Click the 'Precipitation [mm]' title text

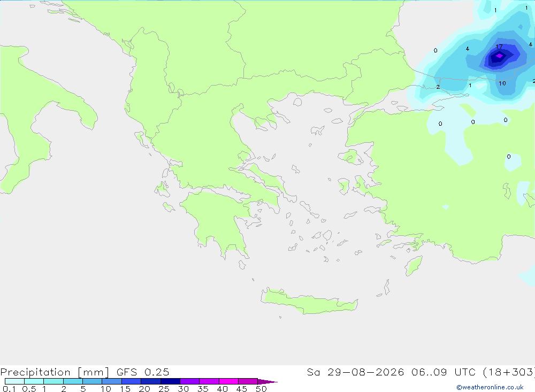[x=55, y=372]
